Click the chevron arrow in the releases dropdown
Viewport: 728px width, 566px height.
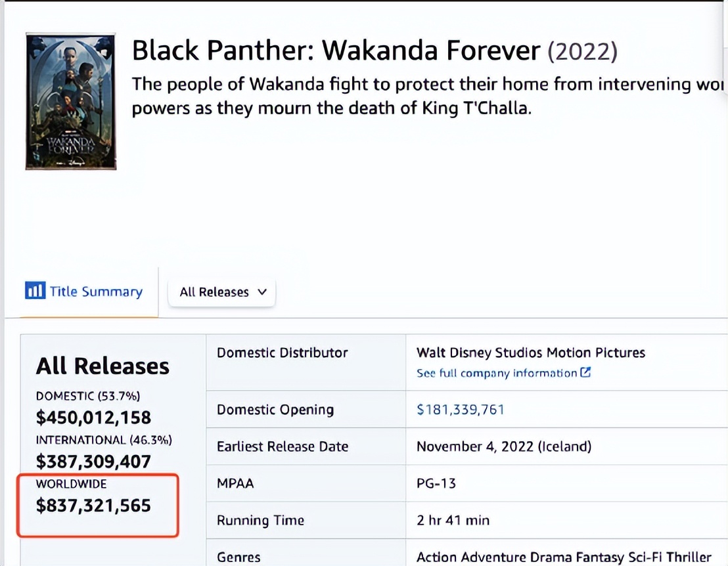click(262, 292)
